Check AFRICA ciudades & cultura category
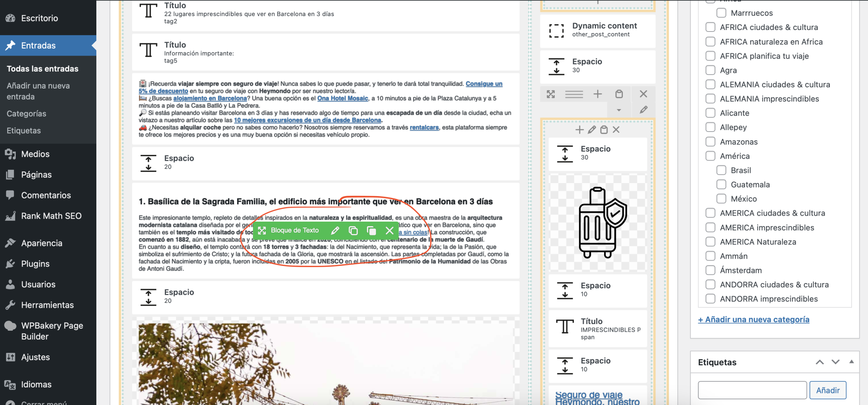 click(710, 27)
